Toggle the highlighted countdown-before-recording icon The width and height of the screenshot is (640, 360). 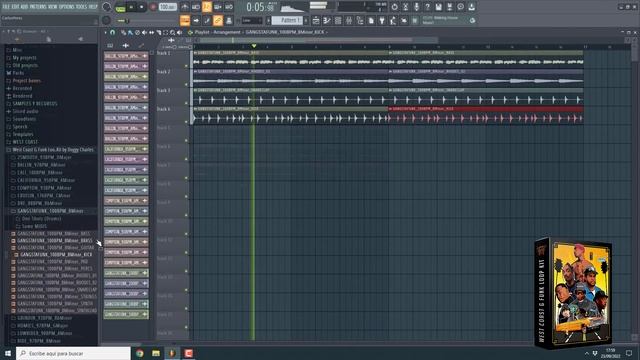207,7
